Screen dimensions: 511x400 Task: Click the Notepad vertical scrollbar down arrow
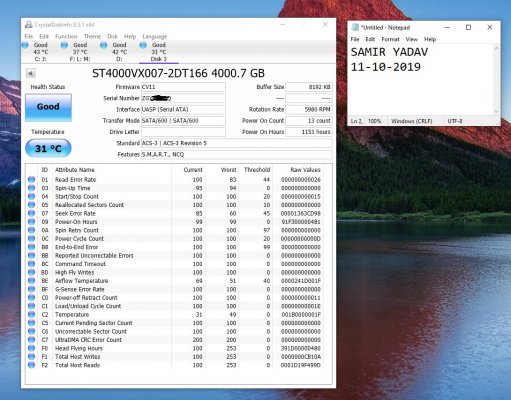[x=497, y=112]
